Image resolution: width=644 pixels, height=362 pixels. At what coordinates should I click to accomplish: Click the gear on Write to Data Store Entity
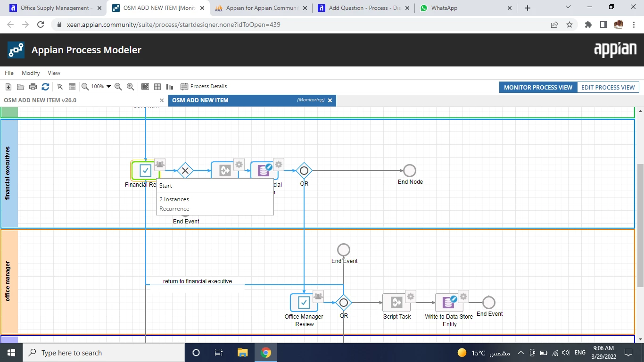pyautogui.click(x=463, y=296)
